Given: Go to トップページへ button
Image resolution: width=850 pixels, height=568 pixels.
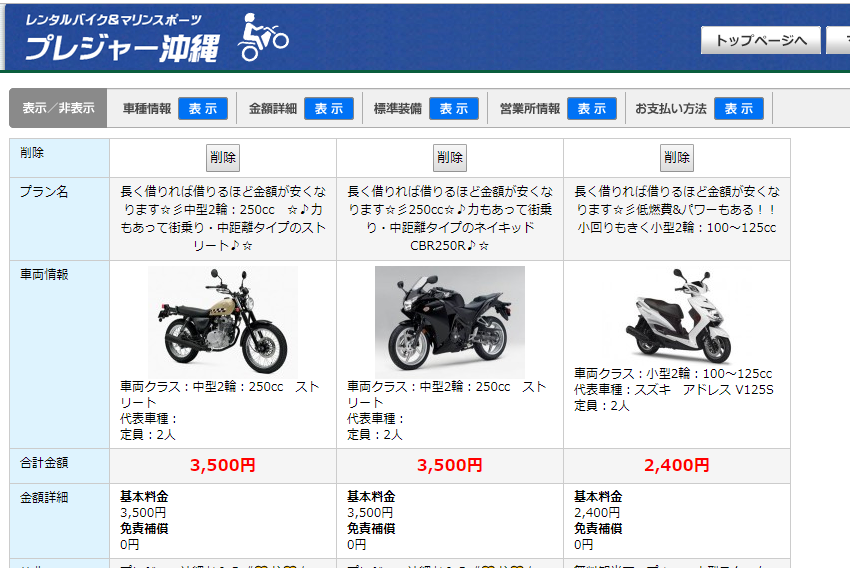Looking at the screenshot, I should pyautogui.click(x=761, y=40).
